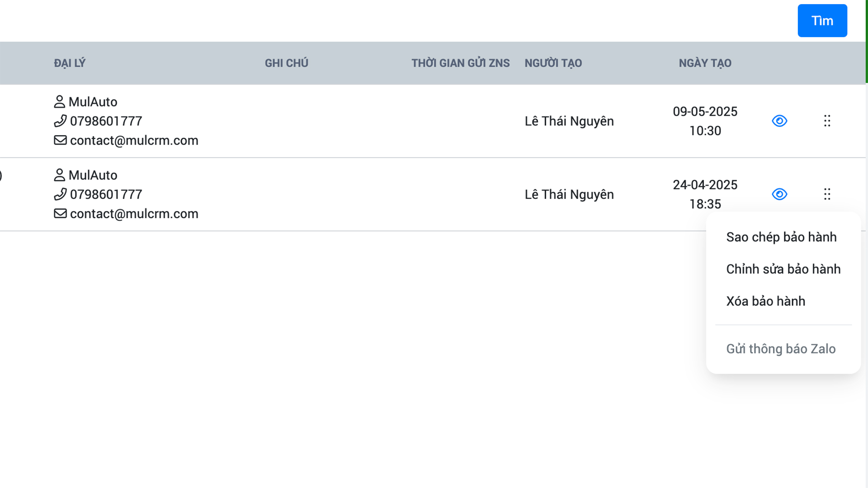
Task: Open more options for the 09-05-2025 row
Action: (x=827, y=121)
